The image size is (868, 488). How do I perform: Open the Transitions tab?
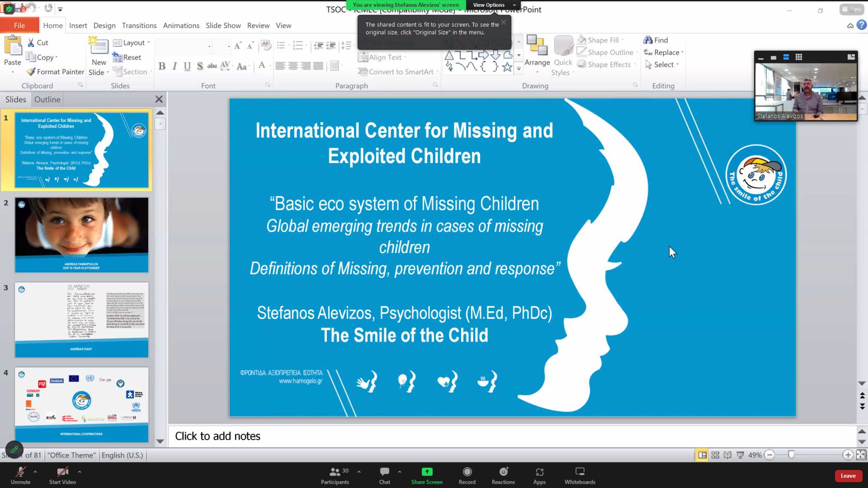click(139, 25)
